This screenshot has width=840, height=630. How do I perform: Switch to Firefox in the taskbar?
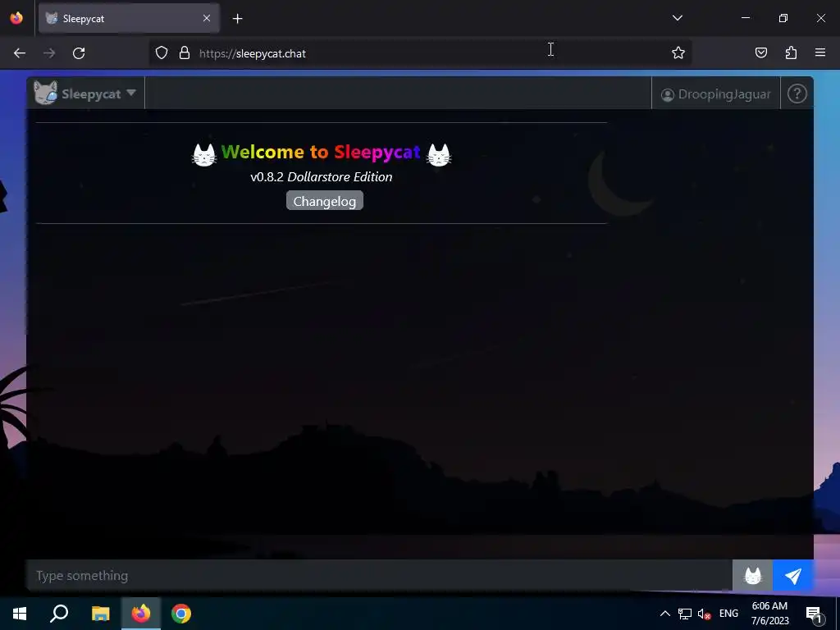[141, 614]
